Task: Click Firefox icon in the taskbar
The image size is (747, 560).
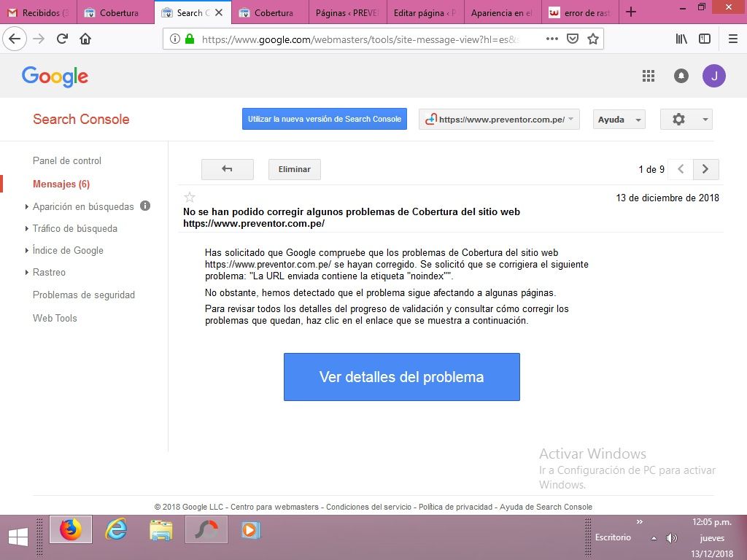Action: [71, 529]
